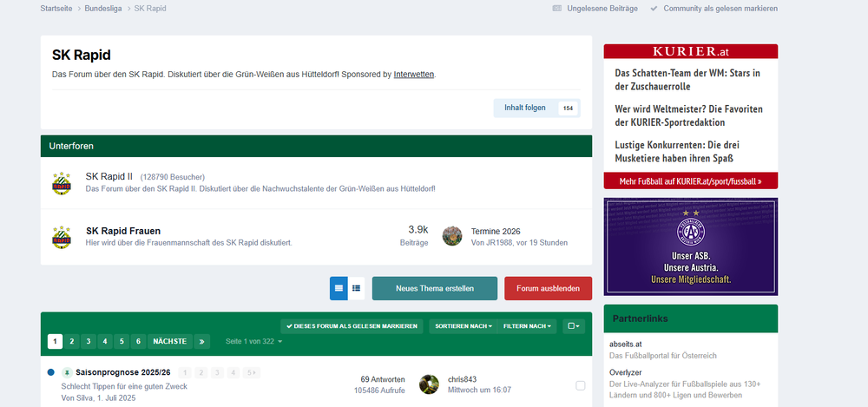This screenshot has height=407, width=868.
Task: Open the SK Rapid Frauen subforum title
Action: [x=123, y=231]
